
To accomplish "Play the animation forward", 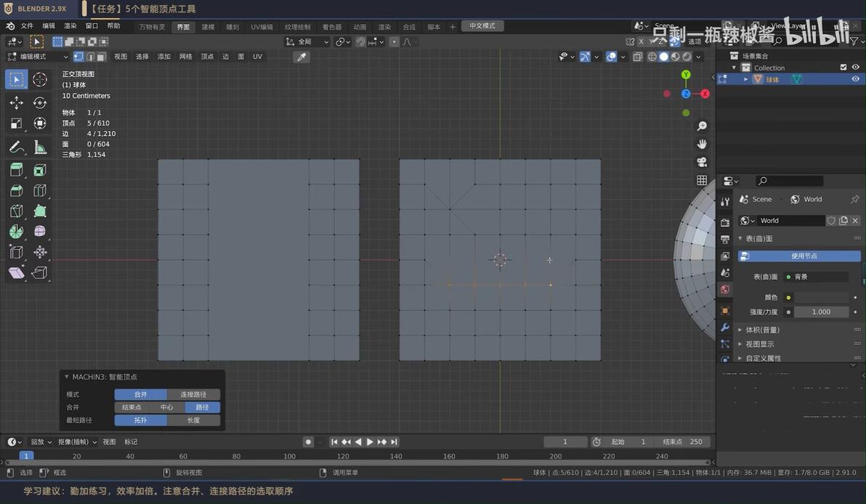I will click(370, 442).
